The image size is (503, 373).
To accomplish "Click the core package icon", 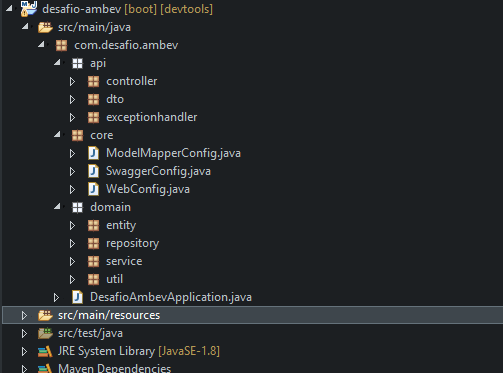I will tap(77, 135).
